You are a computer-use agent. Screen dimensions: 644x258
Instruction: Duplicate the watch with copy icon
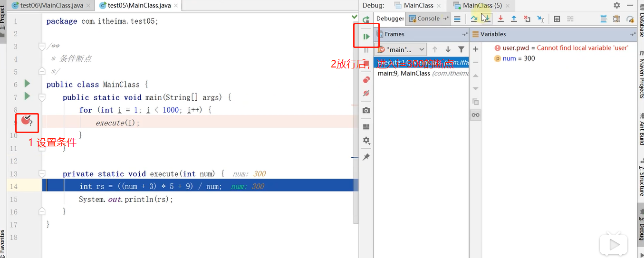[x=475, y=102]
